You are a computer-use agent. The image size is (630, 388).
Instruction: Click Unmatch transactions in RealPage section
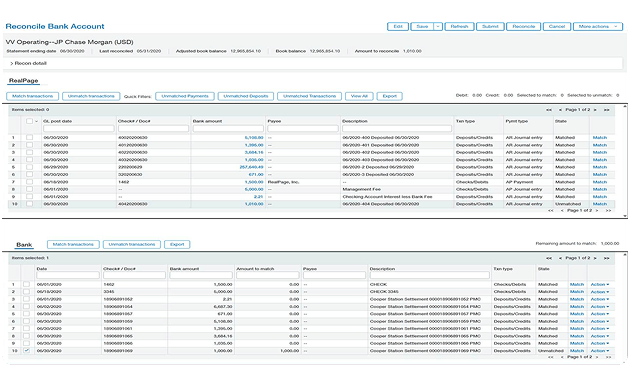pos(91,96)
